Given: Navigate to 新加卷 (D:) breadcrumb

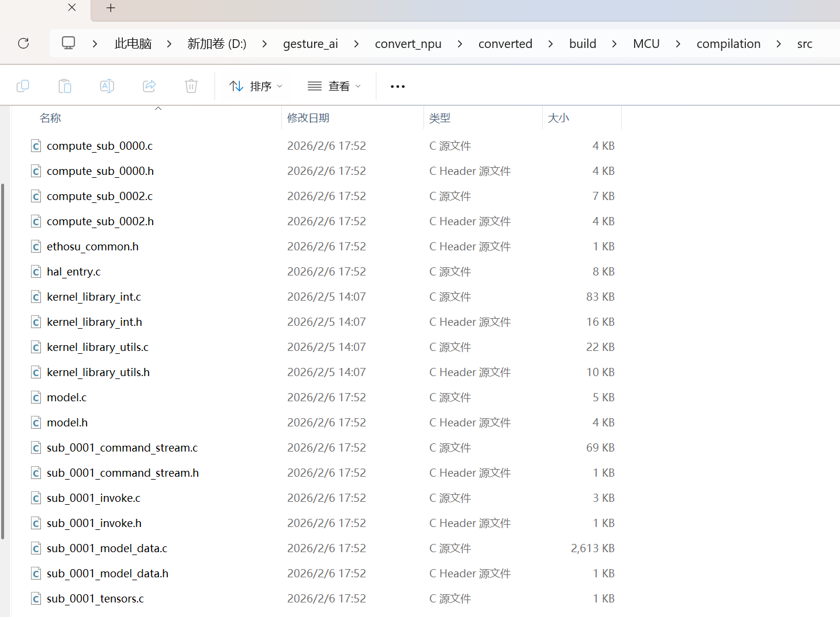Looking at the screenshot, I should tap(217, 44).
